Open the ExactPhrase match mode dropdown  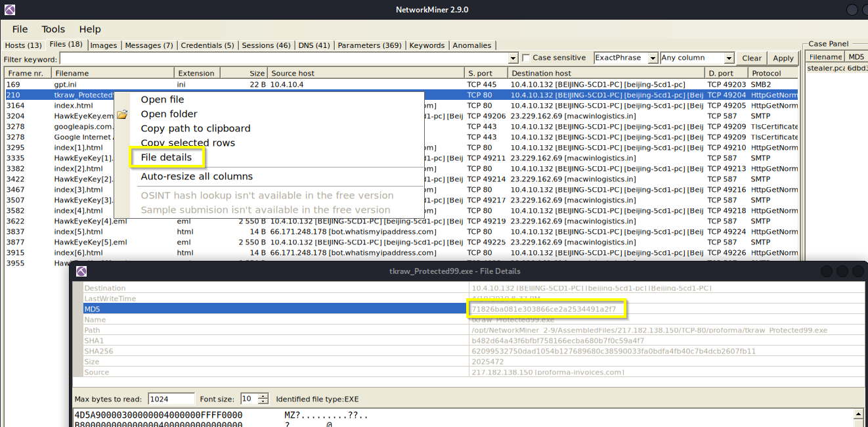coord(652,58)
